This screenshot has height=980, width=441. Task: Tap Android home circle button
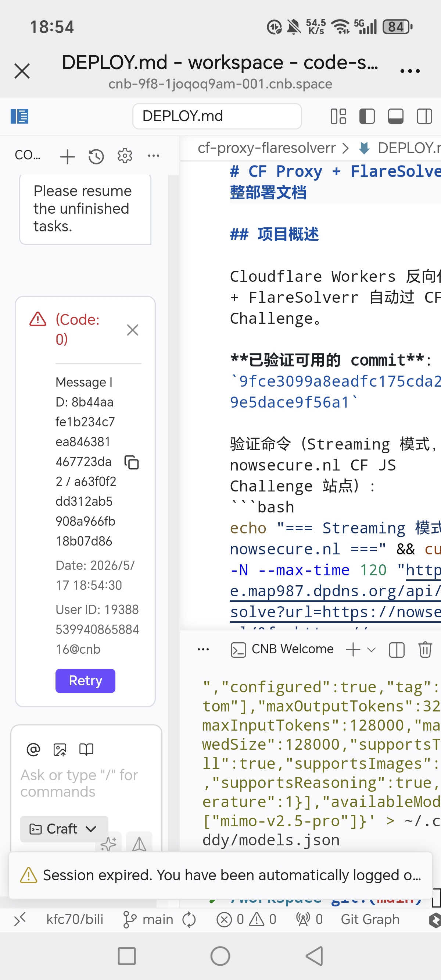[x=220, y=956]
